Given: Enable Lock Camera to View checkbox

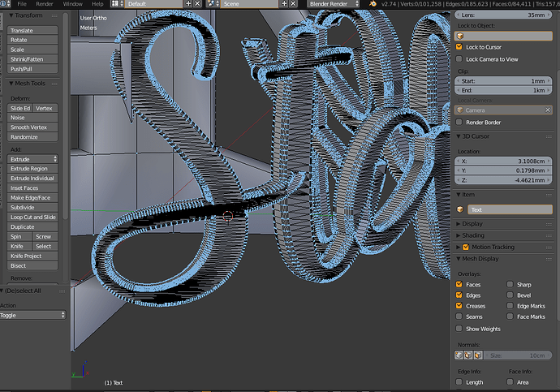Looking at the screenshot, I should 459,59.
